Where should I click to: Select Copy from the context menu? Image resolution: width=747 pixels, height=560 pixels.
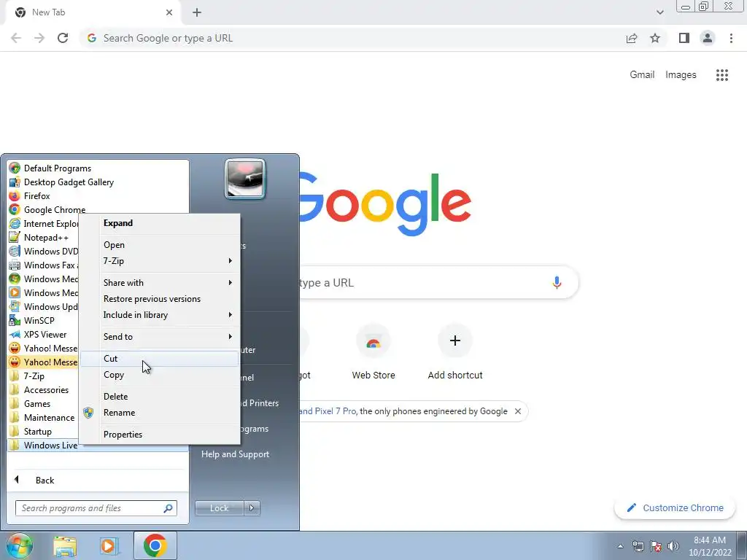pos(160,375)
